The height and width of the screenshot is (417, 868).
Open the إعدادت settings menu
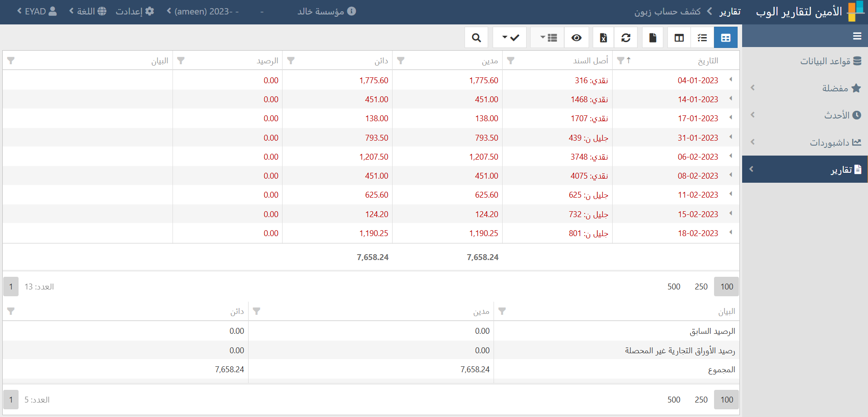tap(134, 11)
